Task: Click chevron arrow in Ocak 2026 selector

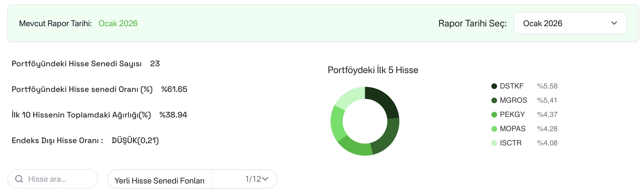Action: click(614, 23)
